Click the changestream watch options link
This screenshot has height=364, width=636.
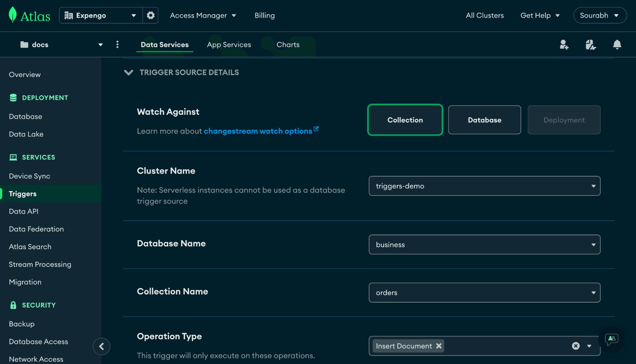(x=258, y=130)
